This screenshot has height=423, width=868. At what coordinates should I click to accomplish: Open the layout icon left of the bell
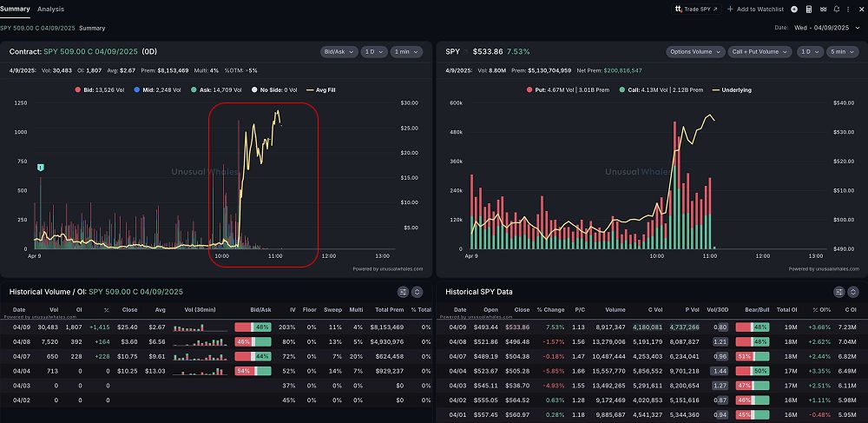pos(823,9)
